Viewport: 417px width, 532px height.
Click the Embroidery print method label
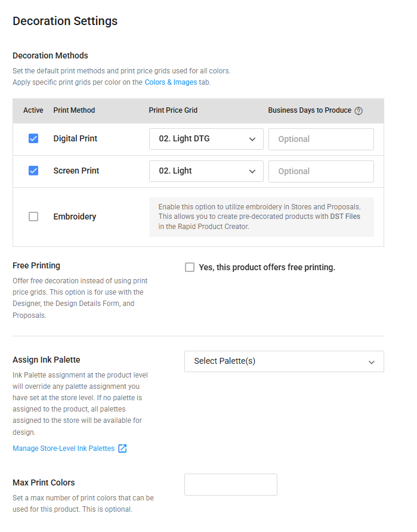click(x=75, y=216)
